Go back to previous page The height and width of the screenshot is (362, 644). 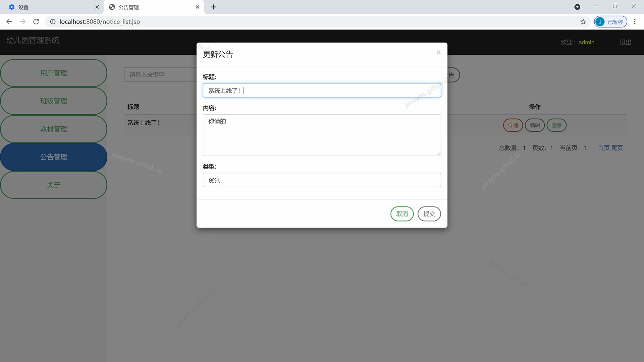coord(9,22)
